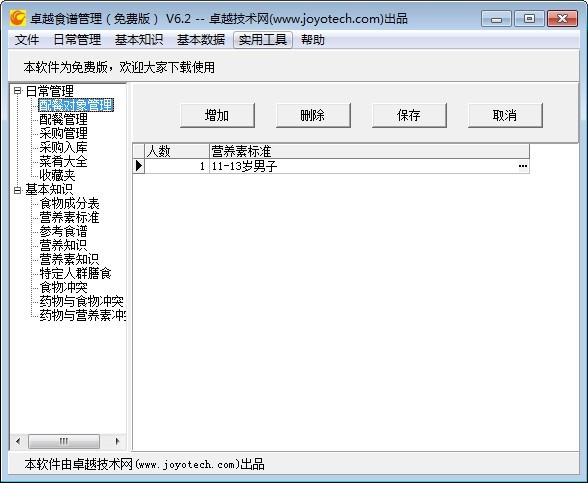
Task: Select 食物成分表 in the tree
Action: pyautogui.click(x=69, y=204)
